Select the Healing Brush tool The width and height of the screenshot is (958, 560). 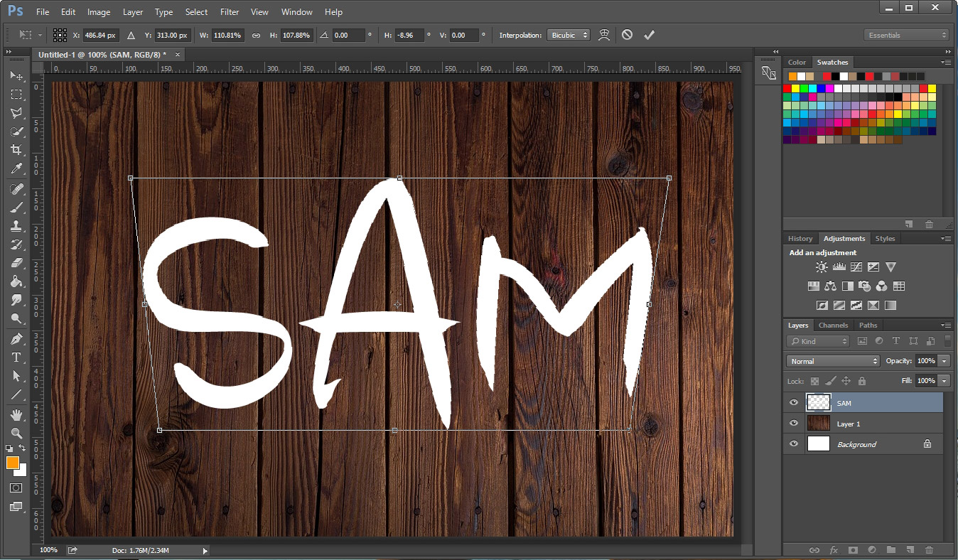pyautogui.click(x=16, y=189)
